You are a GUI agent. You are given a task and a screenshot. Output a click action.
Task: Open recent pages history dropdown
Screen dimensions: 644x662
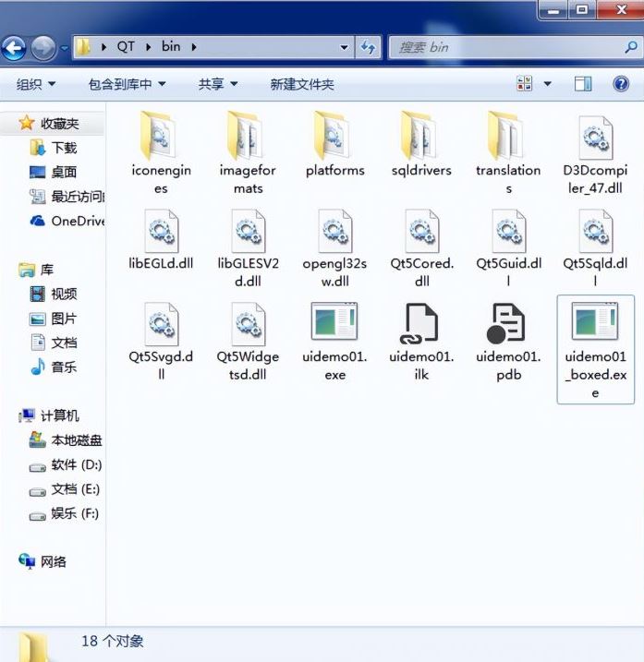64,48
